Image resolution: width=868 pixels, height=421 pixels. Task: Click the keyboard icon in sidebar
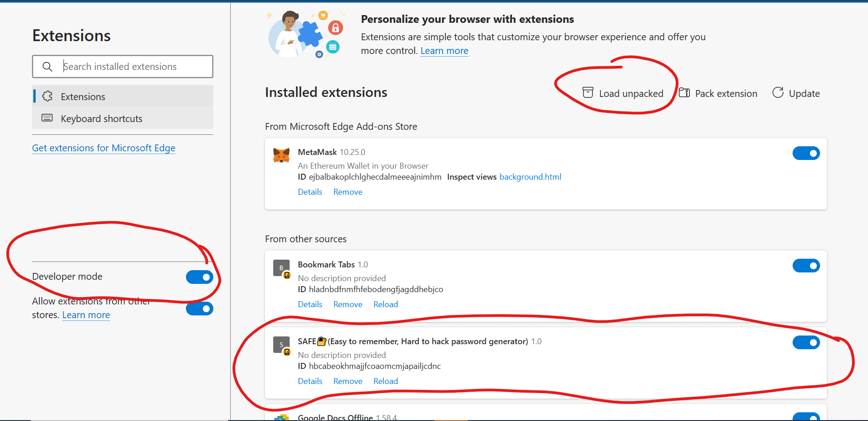click(x=47, y=118)
